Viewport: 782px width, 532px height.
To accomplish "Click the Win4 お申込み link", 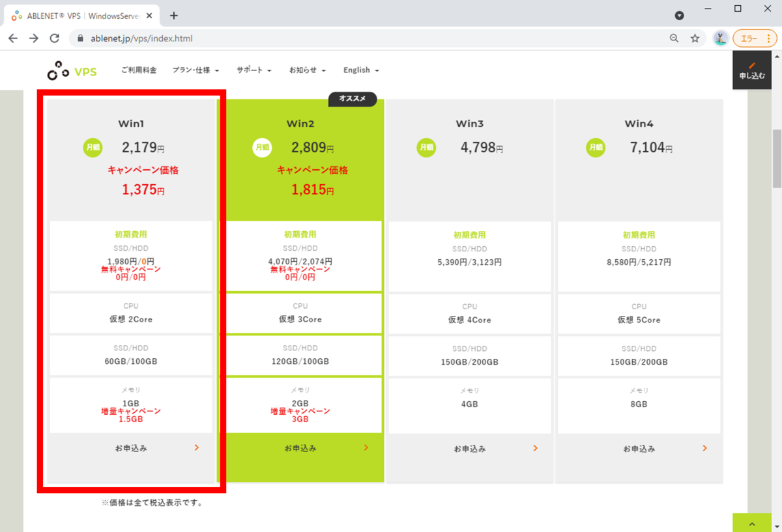I will pyautogui.click(x=639, y=449).
